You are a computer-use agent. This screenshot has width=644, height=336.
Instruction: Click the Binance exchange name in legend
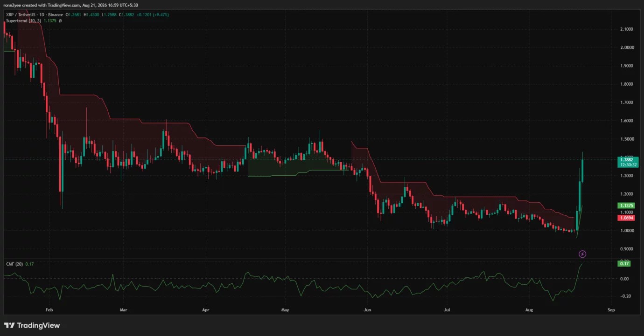pyautogui.click(x=56, y=14)
